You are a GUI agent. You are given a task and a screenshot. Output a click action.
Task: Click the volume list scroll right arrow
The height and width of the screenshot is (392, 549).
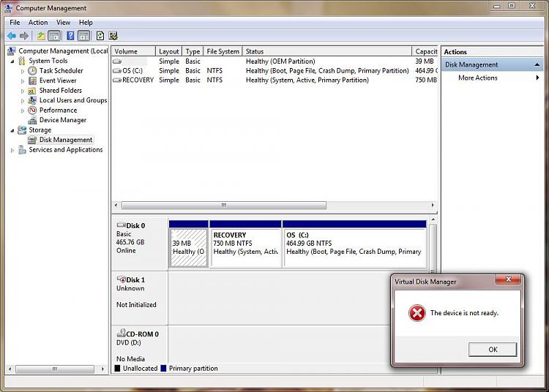click(433, 206)
